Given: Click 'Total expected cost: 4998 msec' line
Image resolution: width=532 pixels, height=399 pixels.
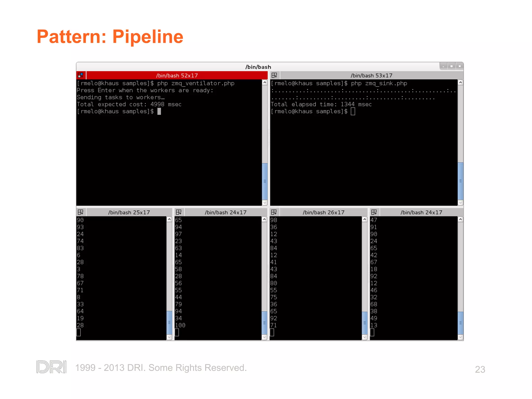Looking at the screenshot, I should (129, 104).
